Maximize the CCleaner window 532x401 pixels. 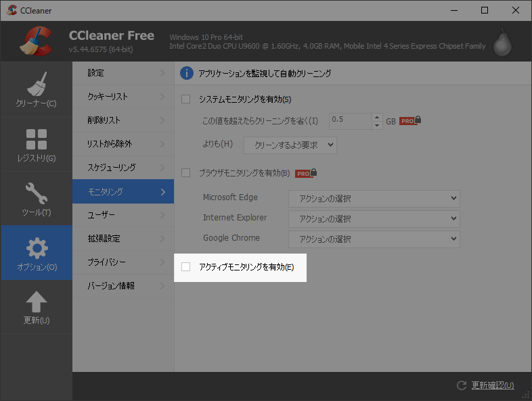pyautogui.click(x=485, y=11)
